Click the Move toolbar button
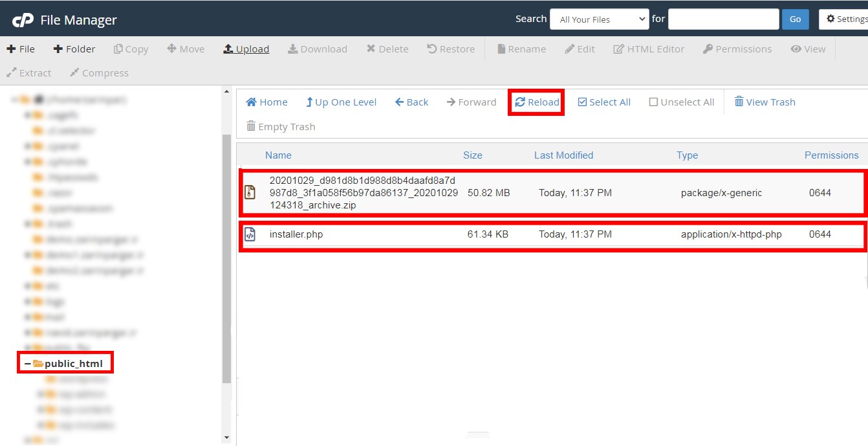Image resolution: width=868 pixels, height=446 pixels. coord(186,49)
